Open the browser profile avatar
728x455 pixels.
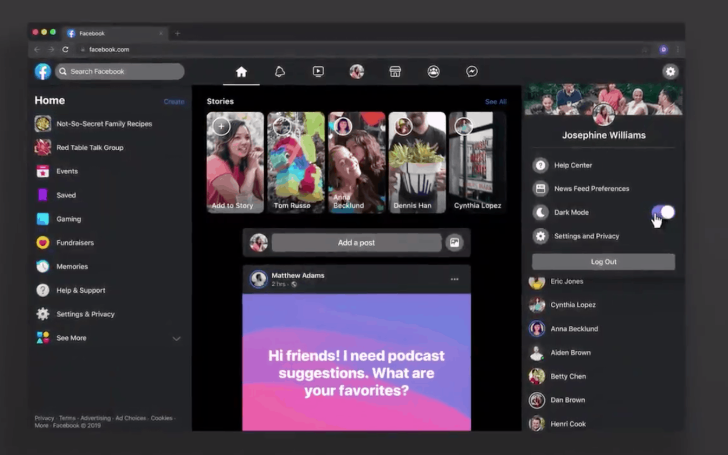(663, 49)
